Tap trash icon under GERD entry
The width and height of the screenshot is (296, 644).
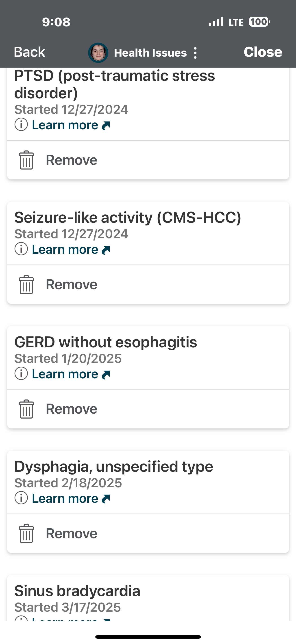[x=26, y=409]
